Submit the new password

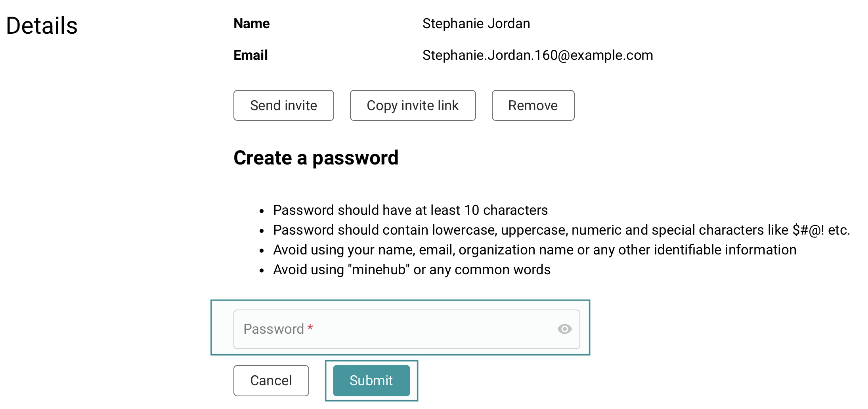tap(371, 380)
